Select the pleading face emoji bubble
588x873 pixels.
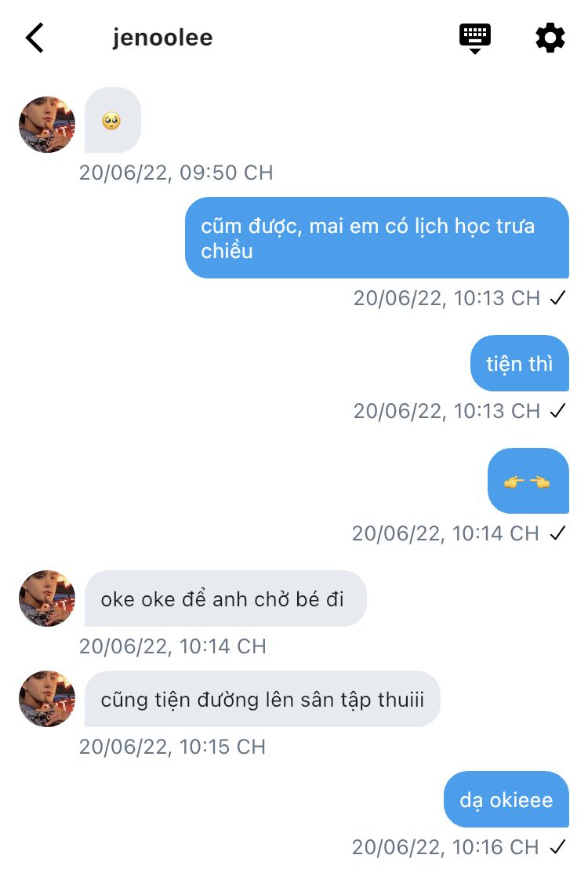(112, 120)
